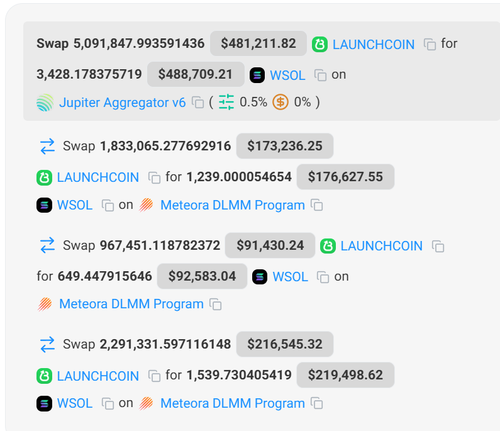Click the $219,498.62 value badge
Image resolution: width=500 pixels, height=431 pixels.
pyautogui.click(x=345, y=375)
